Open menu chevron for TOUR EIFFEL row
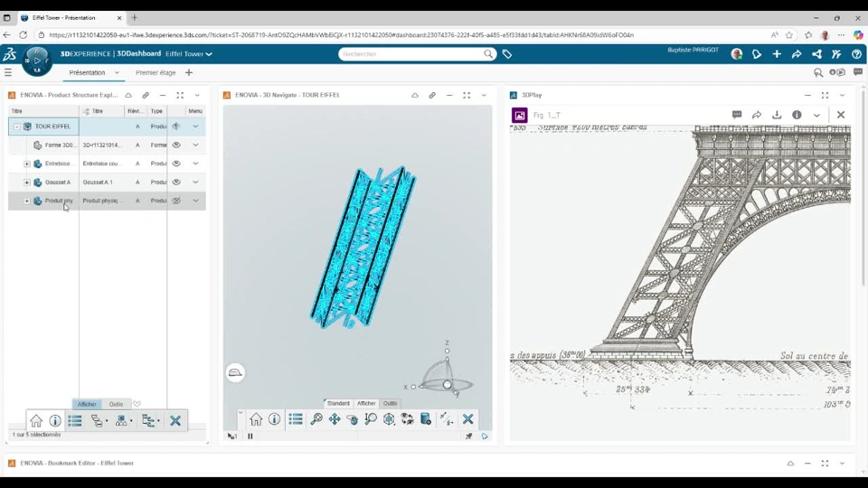The height and width of the screenshot is (488, 868). (x=195, y=127)
